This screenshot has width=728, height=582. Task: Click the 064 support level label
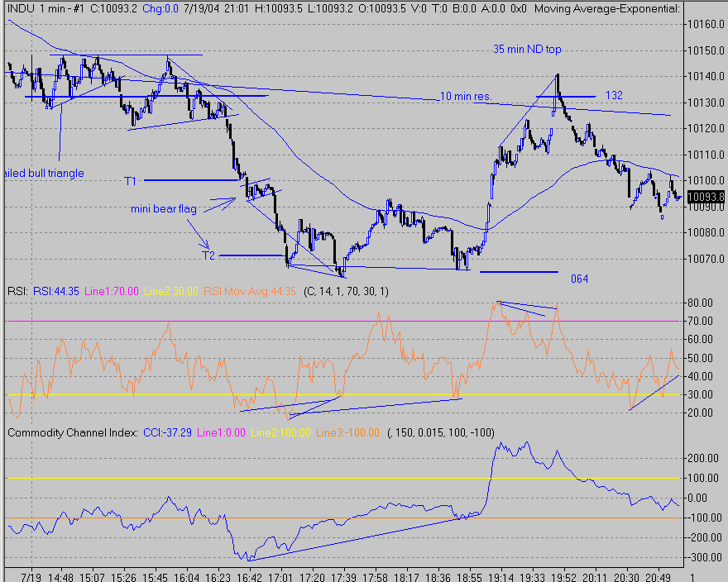pos(579,279)
